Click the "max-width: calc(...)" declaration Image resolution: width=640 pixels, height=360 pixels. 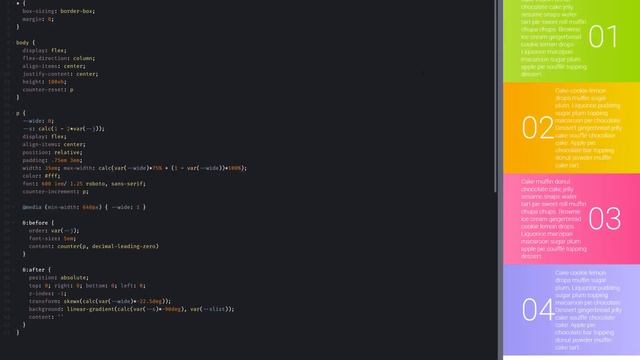pos(155,168)
